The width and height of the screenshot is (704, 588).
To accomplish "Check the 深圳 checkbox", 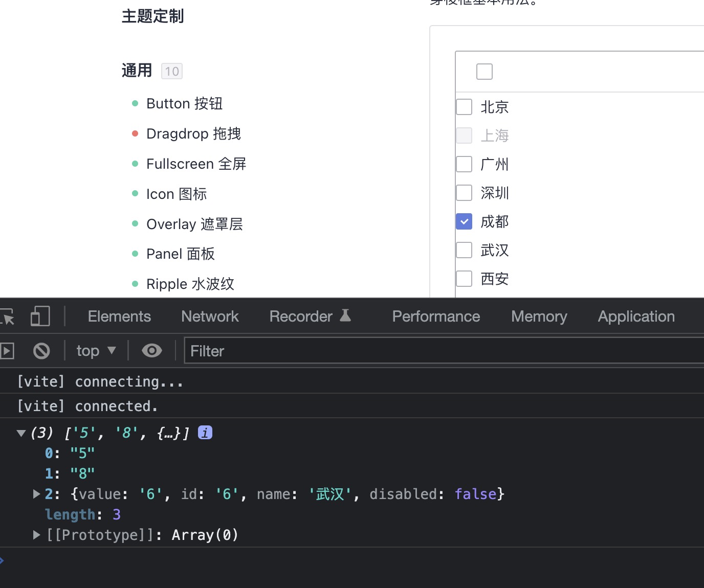I will tap(464, 193).
